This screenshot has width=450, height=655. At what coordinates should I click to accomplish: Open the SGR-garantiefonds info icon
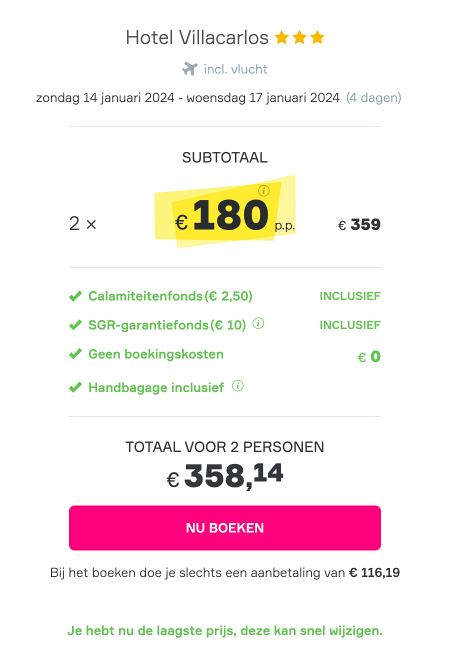click(x=258, y=323)
